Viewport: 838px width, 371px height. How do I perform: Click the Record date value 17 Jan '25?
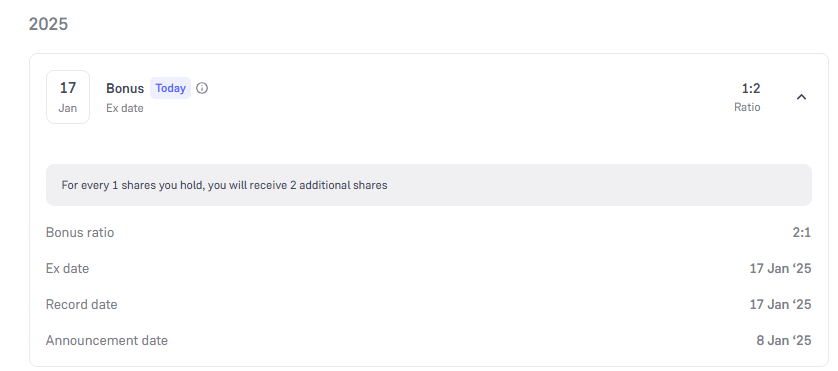pyautogui.click(x=780, y=304)
